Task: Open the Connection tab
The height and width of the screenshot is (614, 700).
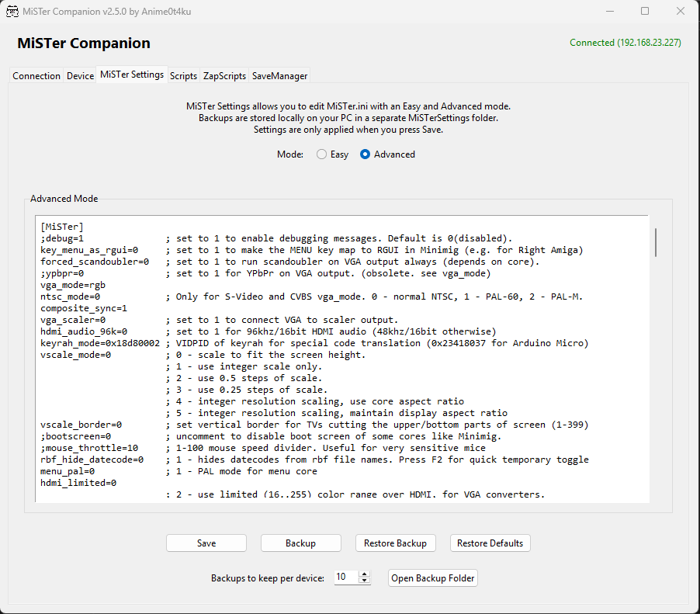Action: point(36,76)
